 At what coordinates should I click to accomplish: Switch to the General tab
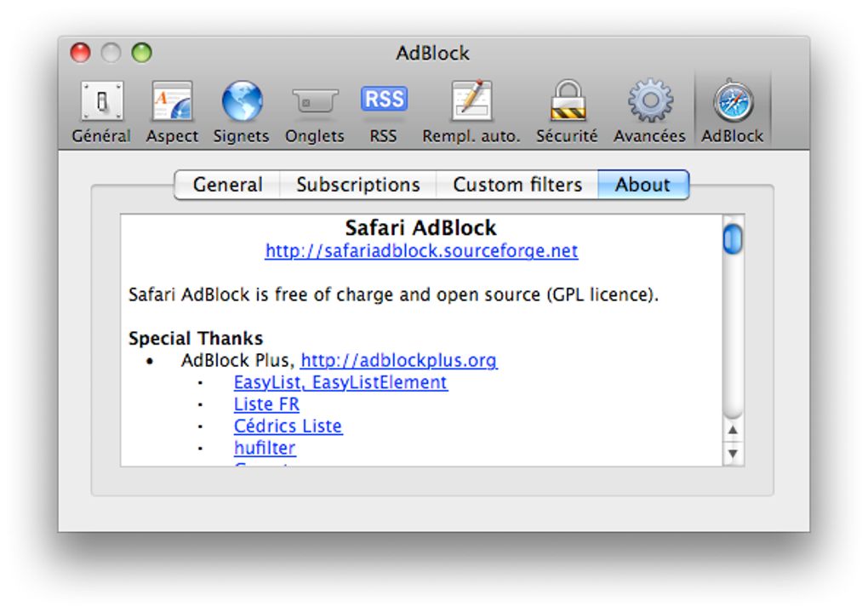coord(227,185)
